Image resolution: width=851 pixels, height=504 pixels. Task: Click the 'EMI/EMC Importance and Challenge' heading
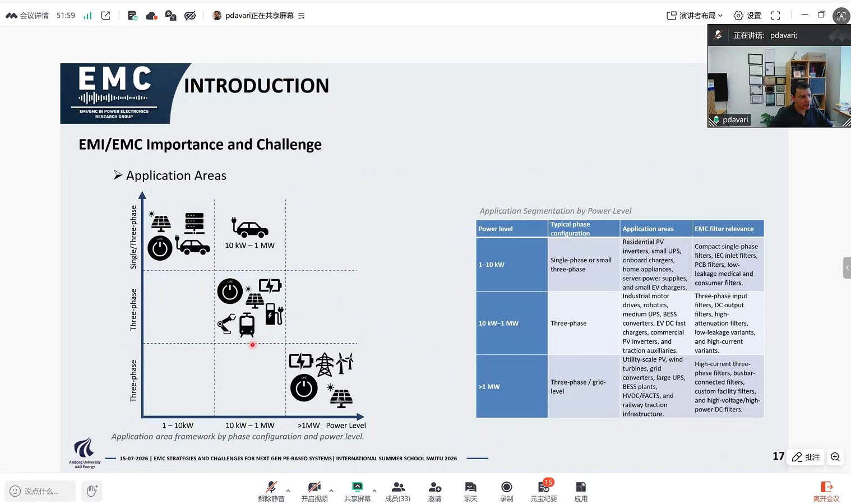(200, 145)
